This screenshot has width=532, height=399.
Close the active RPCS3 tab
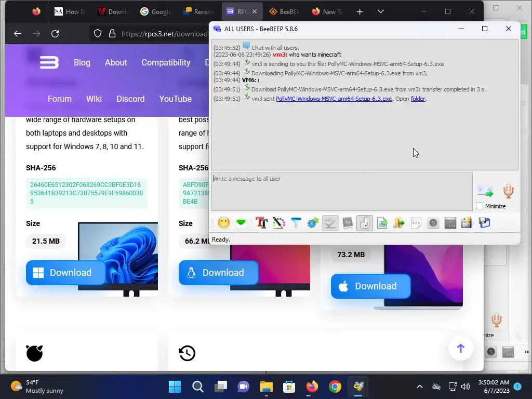click(255, 11)
